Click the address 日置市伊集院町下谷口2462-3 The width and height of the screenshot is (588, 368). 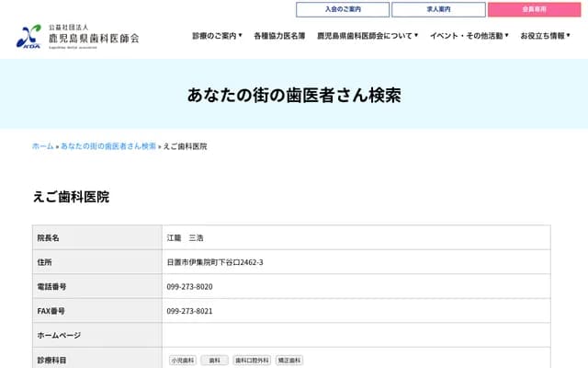[215, 262]
